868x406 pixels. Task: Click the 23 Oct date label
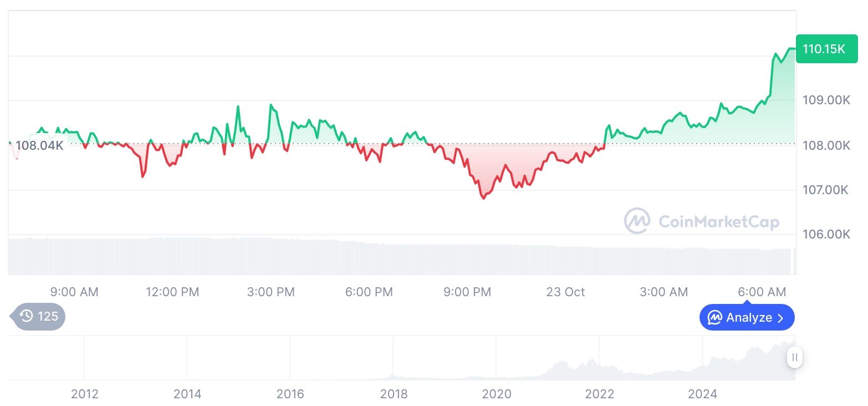click(x=565, y=292)
